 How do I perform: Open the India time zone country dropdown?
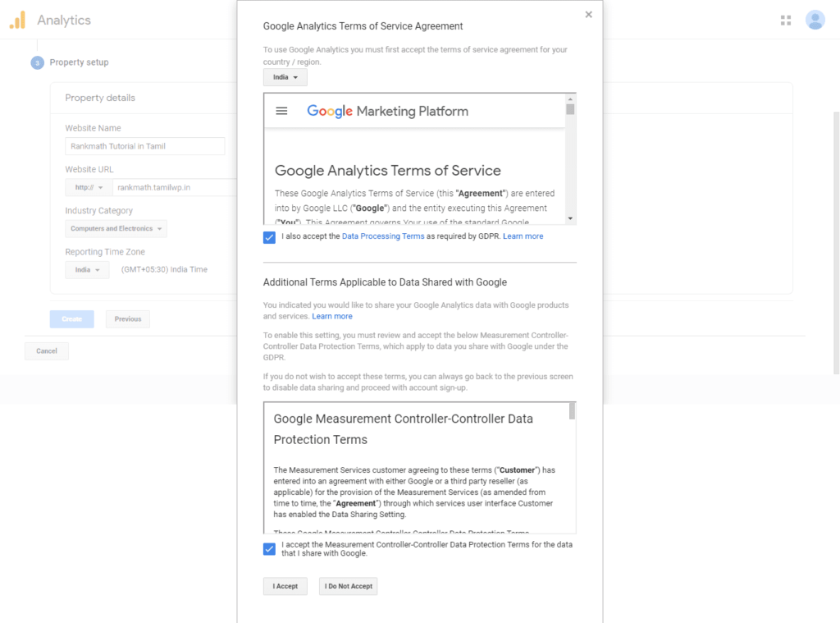coord(87,270)
